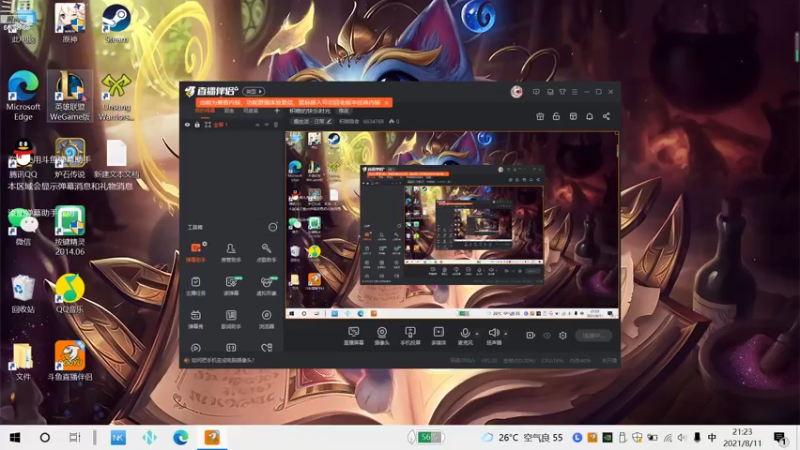Click the button next to the room title
The width and height of the screenshot is (800, 450).
pos(344,111)
